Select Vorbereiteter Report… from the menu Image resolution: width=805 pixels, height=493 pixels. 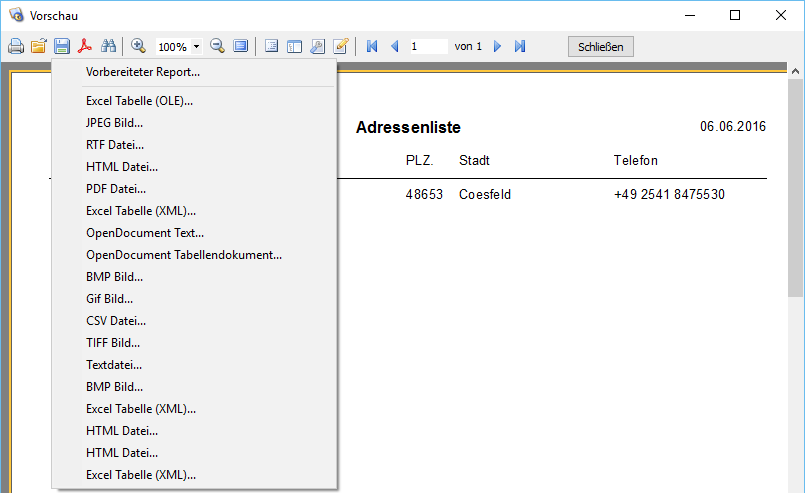[x=143, y=72]
